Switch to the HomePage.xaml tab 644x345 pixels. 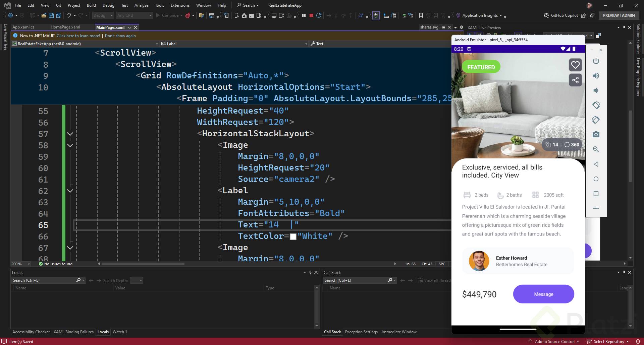point(65,27)
